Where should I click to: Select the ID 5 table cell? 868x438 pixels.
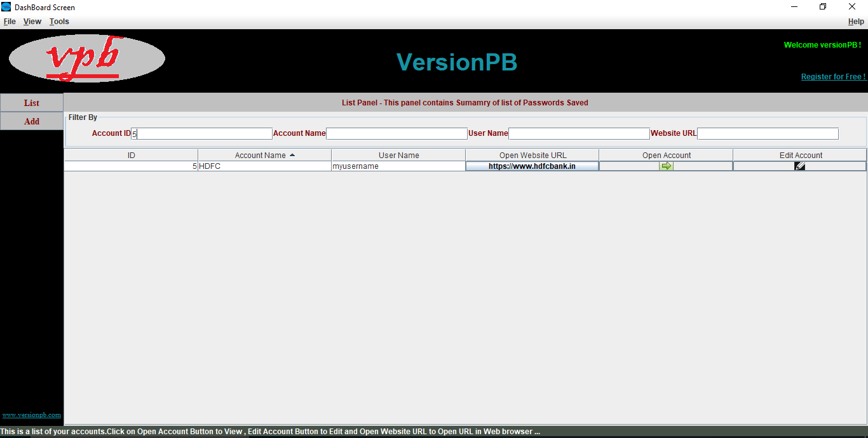(x=131, y=166)
